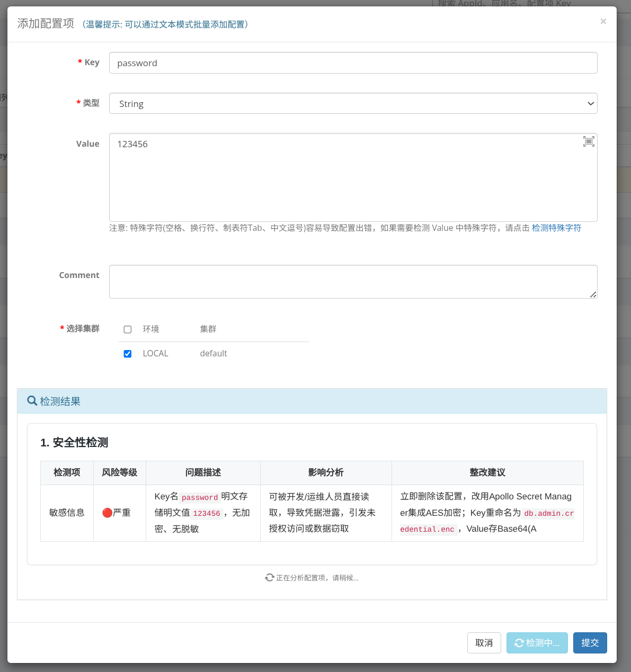Click the loading spinner beside 正在分析配置项
Image resolution: width=631 pixels, height=672 pixels.
point(269,577)
